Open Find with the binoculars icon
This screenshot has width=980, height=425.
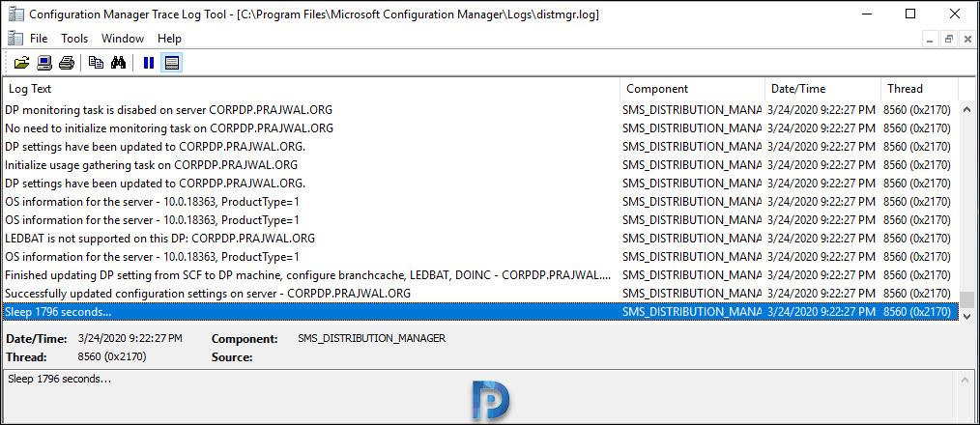118,63
